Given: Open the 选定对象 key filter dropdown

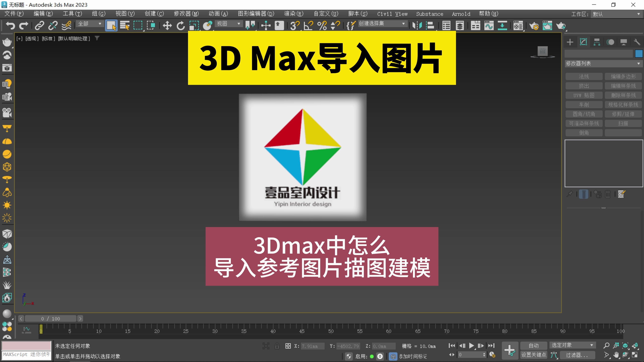Looking at the screenshot, I should (573, 345).
